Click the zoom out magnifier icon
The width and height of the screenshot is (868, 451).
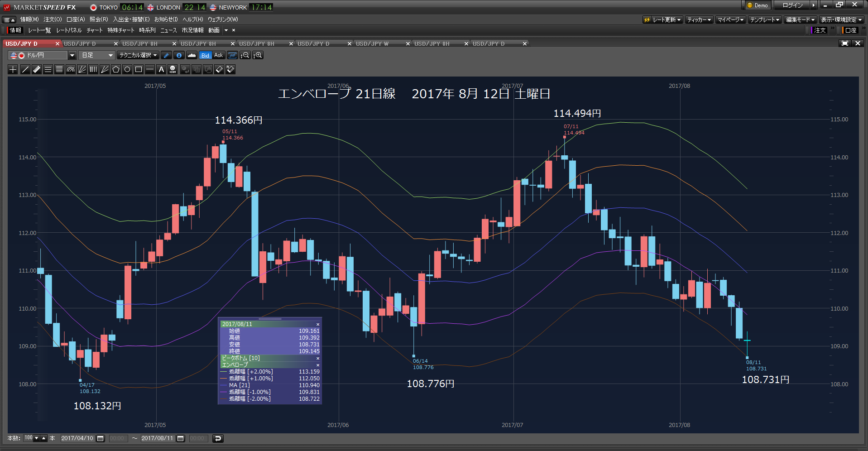click(x=245, y=55)
